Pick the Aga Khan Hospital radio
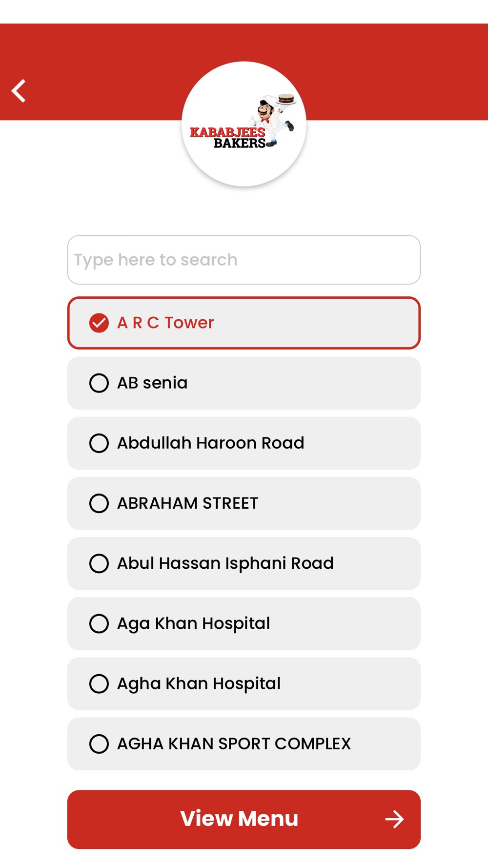 click(x=99, y=623)
